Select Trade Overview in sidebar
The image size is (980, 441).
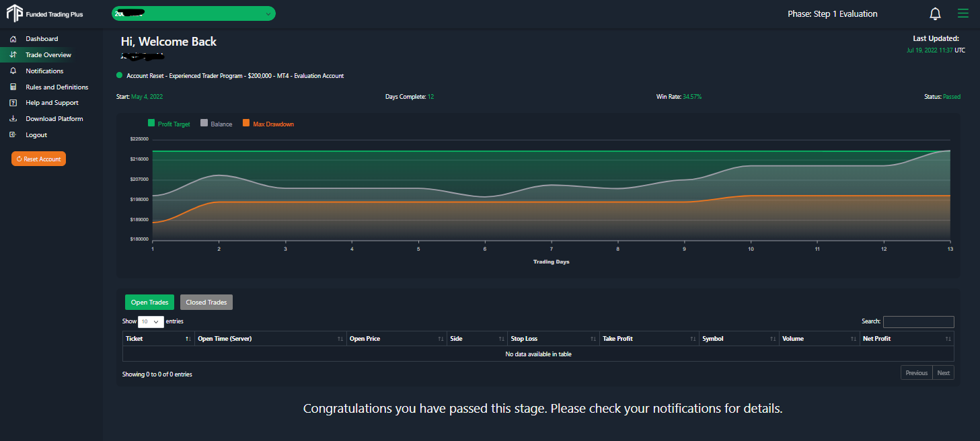[48, 55]
